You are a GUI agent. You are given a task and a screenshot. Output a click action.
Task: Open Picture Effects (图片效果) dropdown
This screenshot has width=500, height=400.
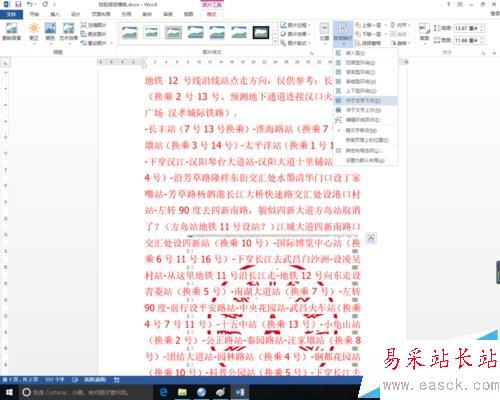tap(295, 34)
